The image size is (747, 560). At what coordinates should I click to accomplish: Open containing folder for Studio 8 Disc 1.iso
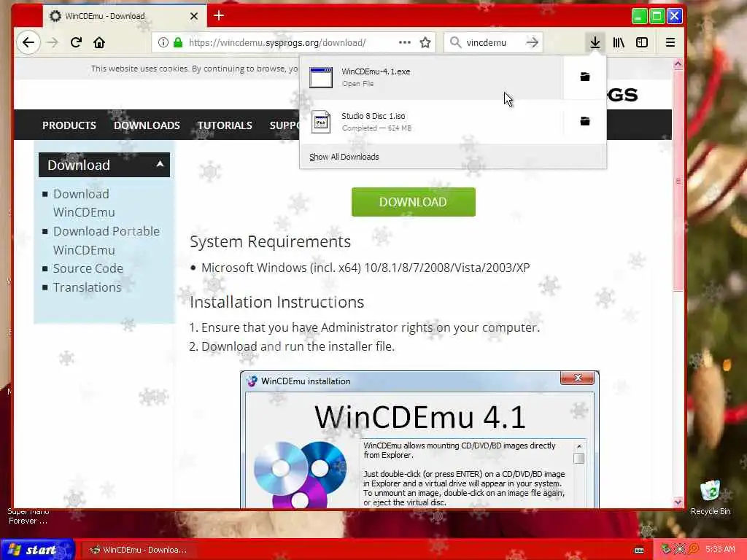click(585, 122)
